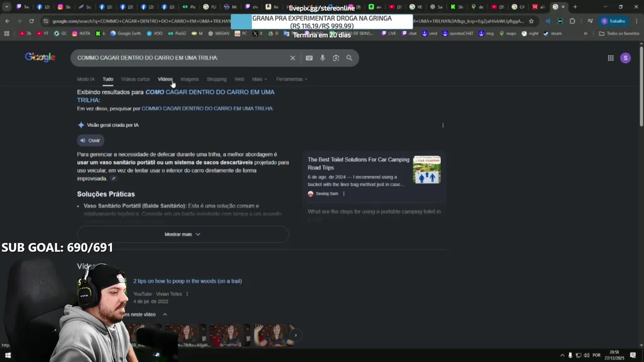644x362 pixels.
Task: Open the YT bookmark
Action: [x=43, y=34]
